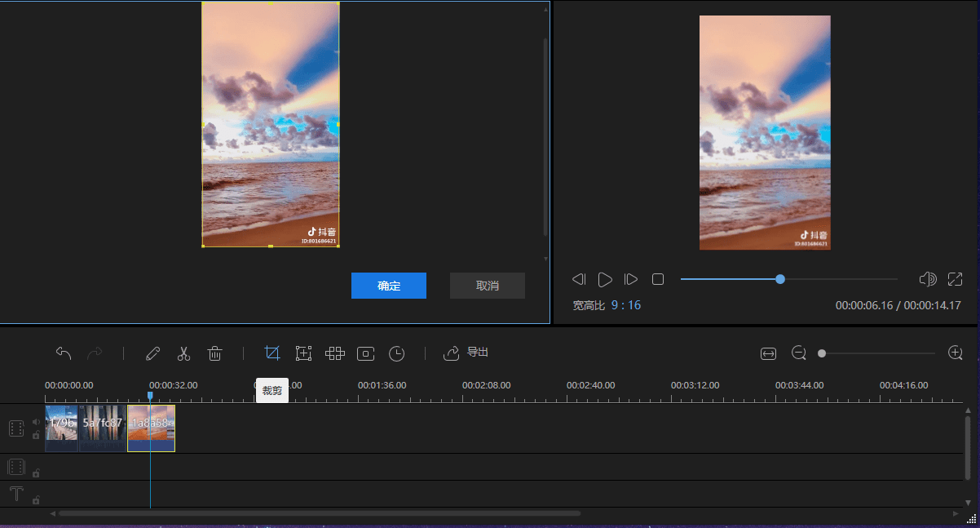
Task: Click the fit-timeline-to-width icon
Action: [768, 353]
